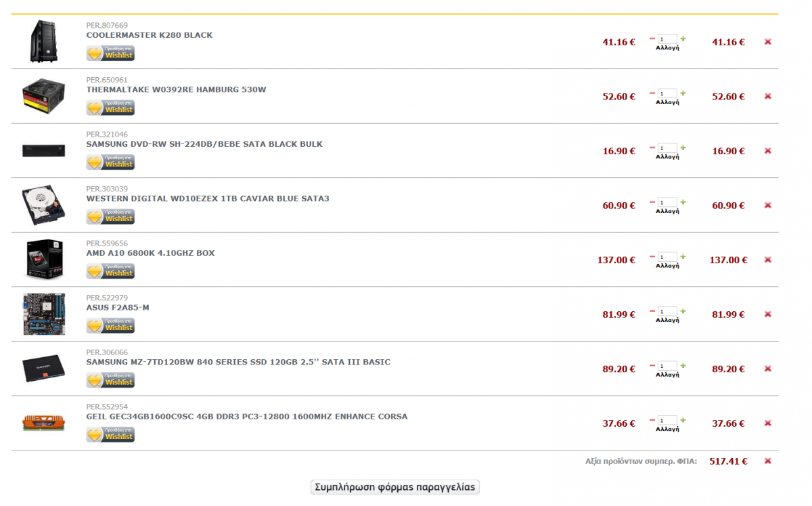Click Αλλαγή under Western Digital quantity
Viewport: 812px width, 506px height.
tap(667, 211)
